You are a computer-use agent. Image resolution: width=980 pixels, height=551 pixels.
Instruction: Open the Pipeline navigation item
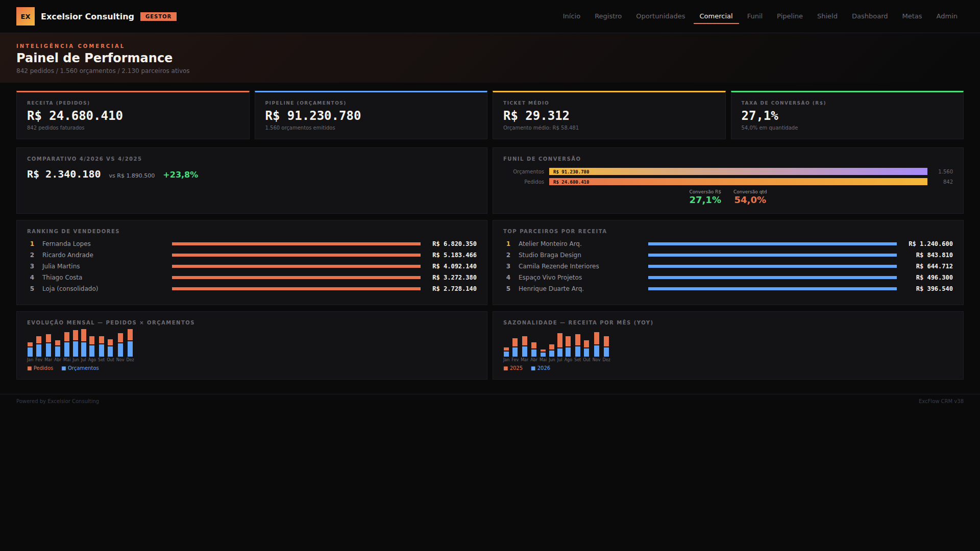(790, 16)
